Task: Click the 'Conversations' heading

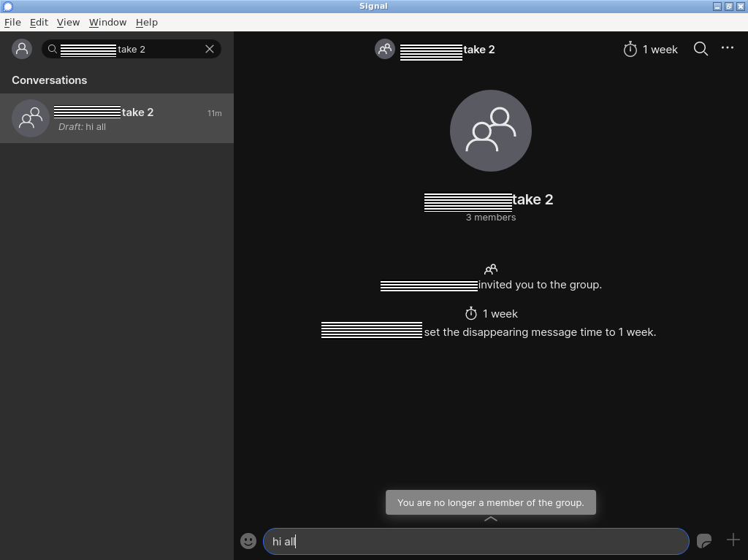Action: coord(50,80)
